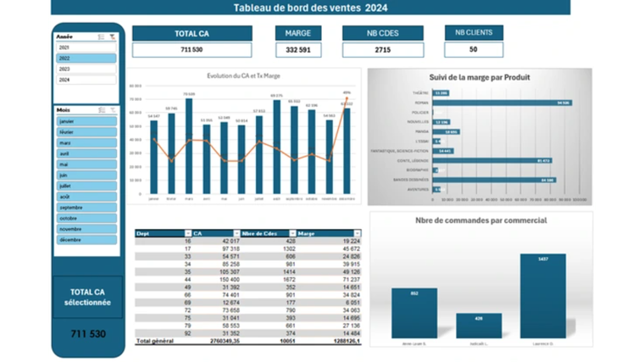Select the Année slicer title
This screenshot has width=644, height=362.
[x=64, y=36]
